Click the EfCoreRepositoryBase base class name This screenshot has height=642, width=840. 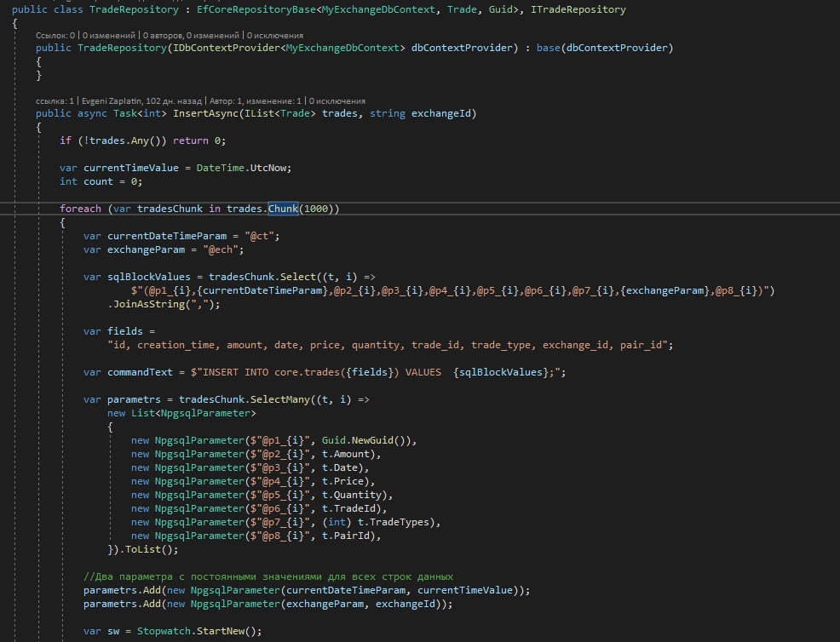point(256,9)
